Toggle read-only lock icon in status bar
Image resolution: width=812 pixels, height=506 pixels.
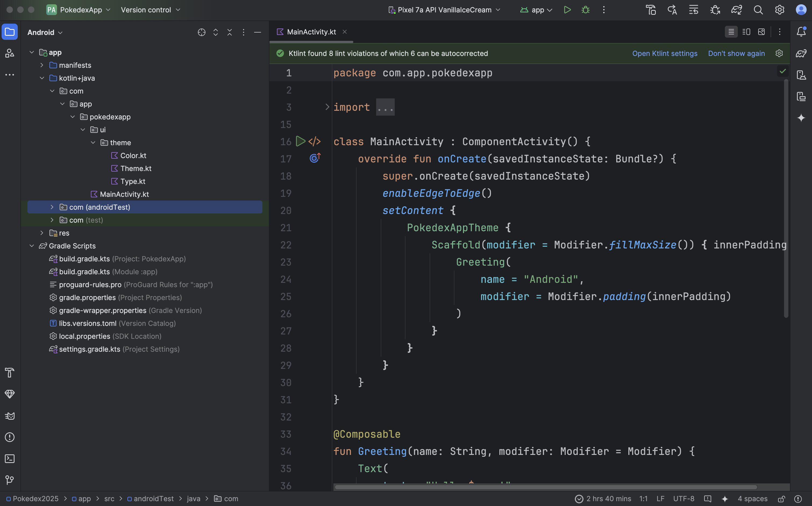click(x=782, y=499)
